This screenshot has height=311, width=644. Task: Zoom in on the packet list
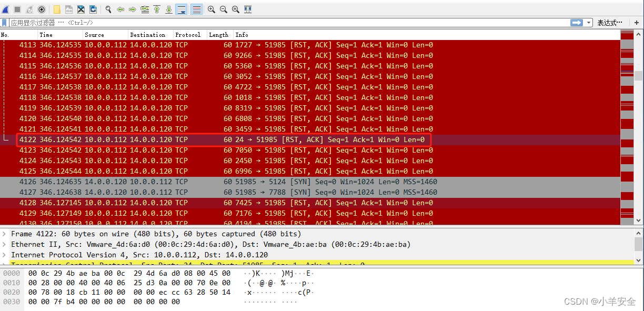pyautogui.click(x=212, y=8)
